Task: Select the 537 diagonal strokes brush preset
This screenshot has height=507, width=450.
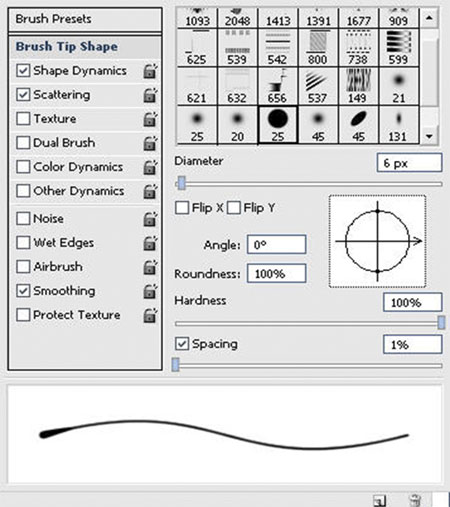Action: 318,86
